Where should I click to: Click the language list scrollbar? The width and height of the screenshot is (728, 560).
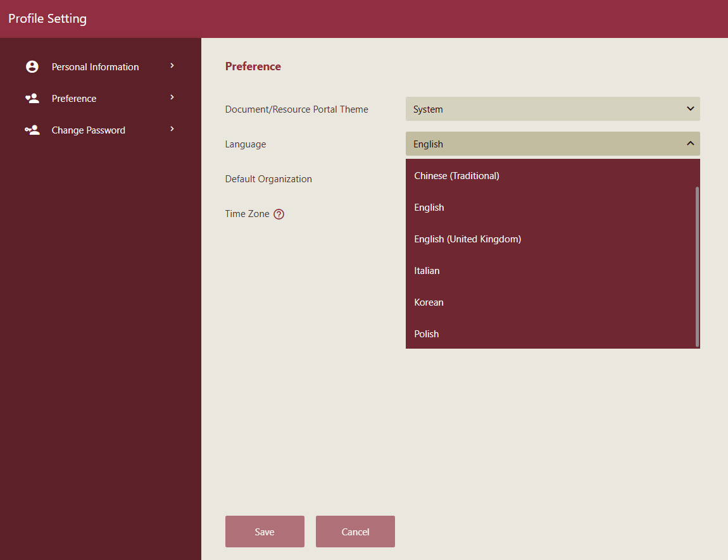tap(697, 267)
